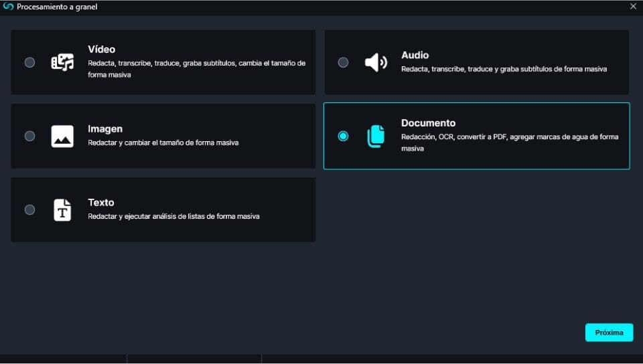Click the app logo in title bar
Viewport: 643px width, 364px height.
(x=8, y=6)
